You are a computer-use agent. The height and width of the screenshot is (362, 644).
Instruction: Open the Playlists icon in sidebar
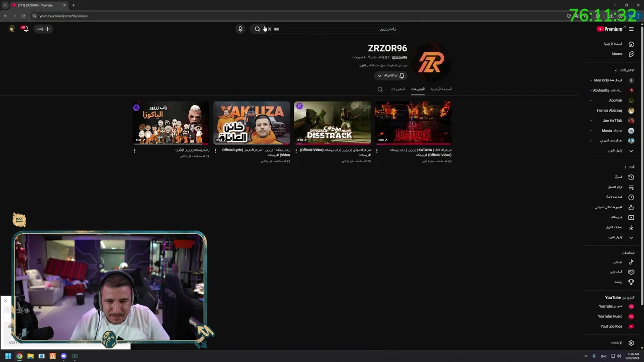click(631, 187)
